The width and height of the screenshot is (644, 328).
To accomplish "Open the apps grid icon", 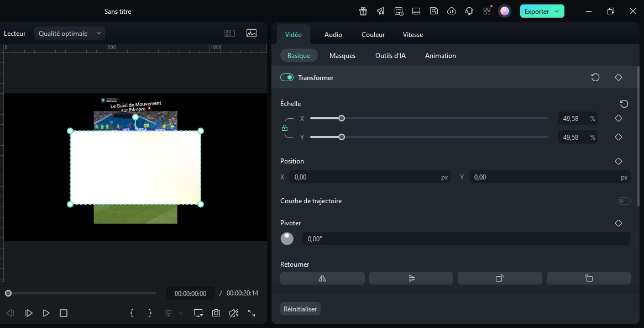I will point(487,11).
